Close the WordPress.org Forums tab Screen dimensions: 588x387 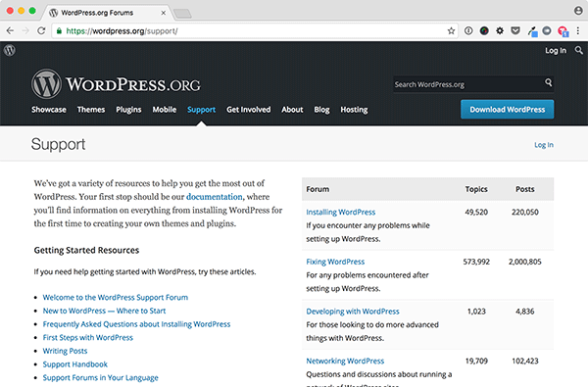163,13
